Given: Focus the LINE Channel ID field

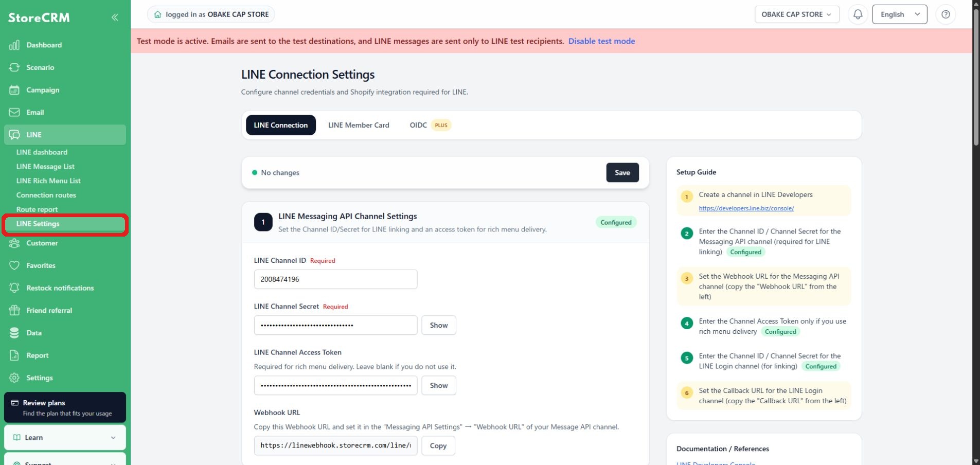Looking at the screenshot, I should 335,279.
